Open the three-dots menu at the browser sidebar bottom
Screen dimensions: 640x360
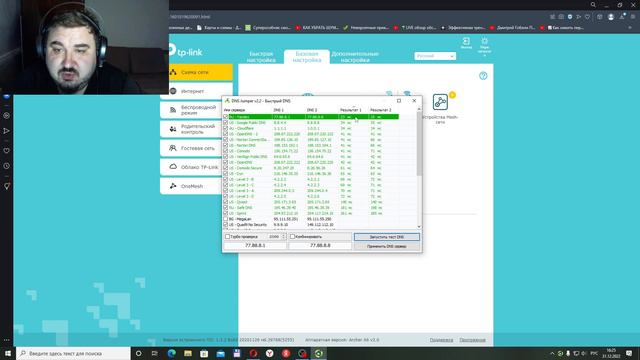click(x=7, y=340)
